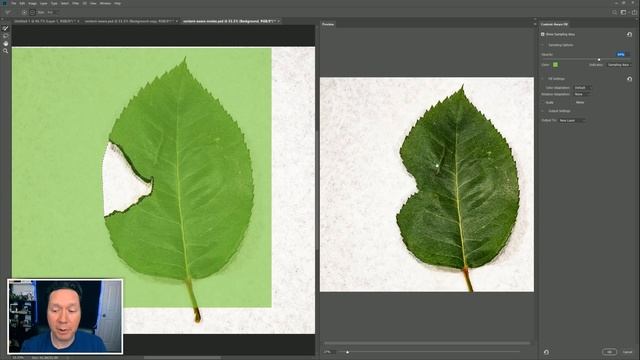Screen dimensions: 640x360
Task: Open the Edit menu
Action: 22,3
